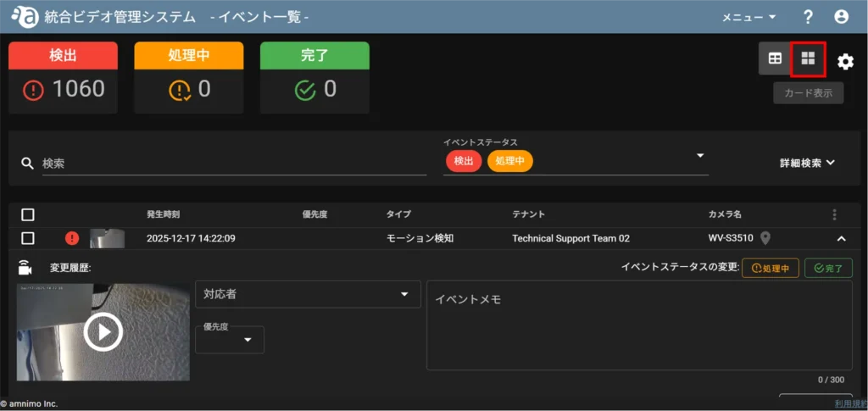The width and height of the screenshot is (868, 411).
Task: Play the event video thumbnail
Action: click(103, 331)
